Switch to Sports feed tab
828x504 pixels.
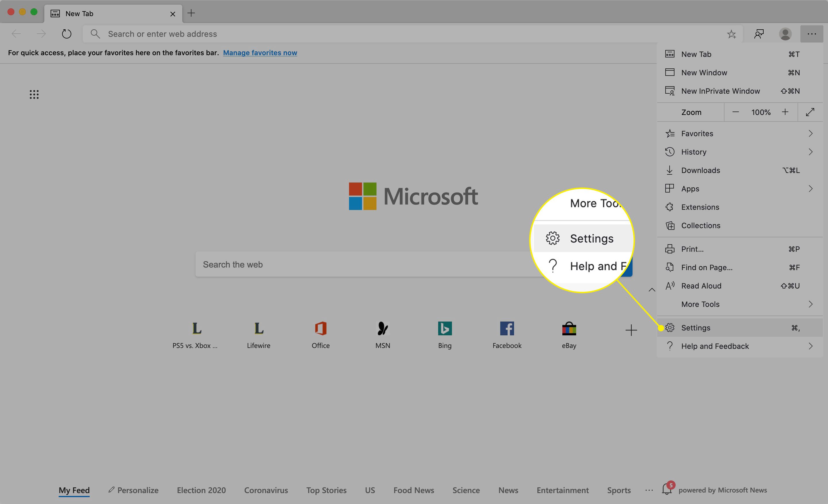619,490
